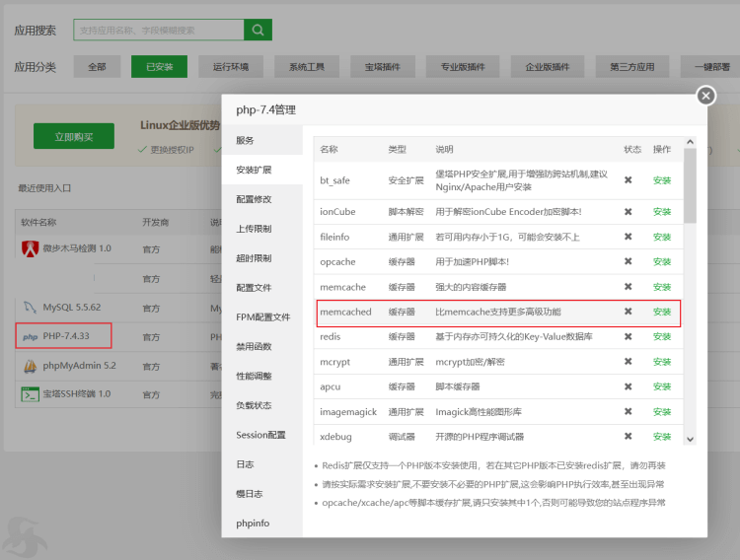The width and height of the screenshot is (740, 560).
Task: Open 安装扩展 in php management sidebar
Action: tap(261, 170)
